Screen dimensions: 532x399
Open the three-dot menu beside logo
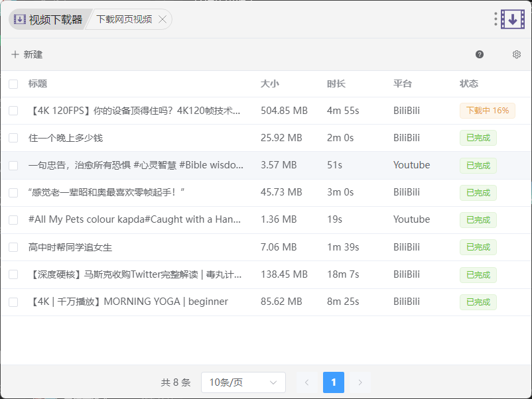pos(496,19)
